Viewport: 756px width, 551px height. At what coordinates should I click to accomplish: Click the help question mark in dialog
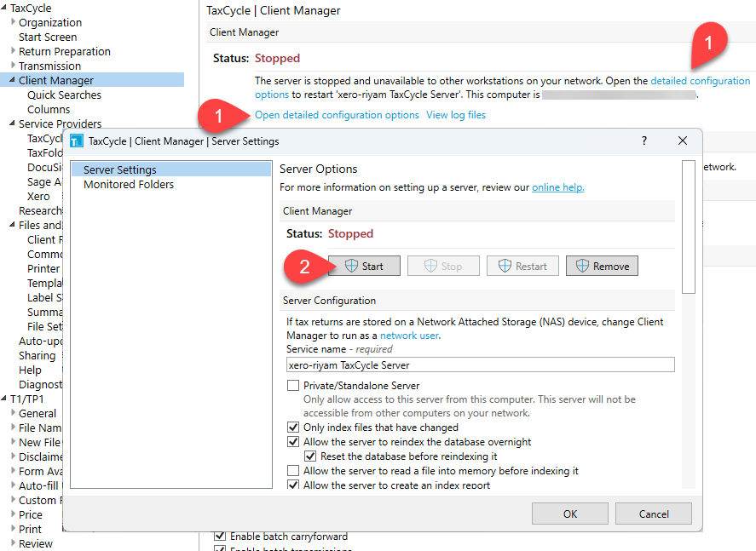643,141
